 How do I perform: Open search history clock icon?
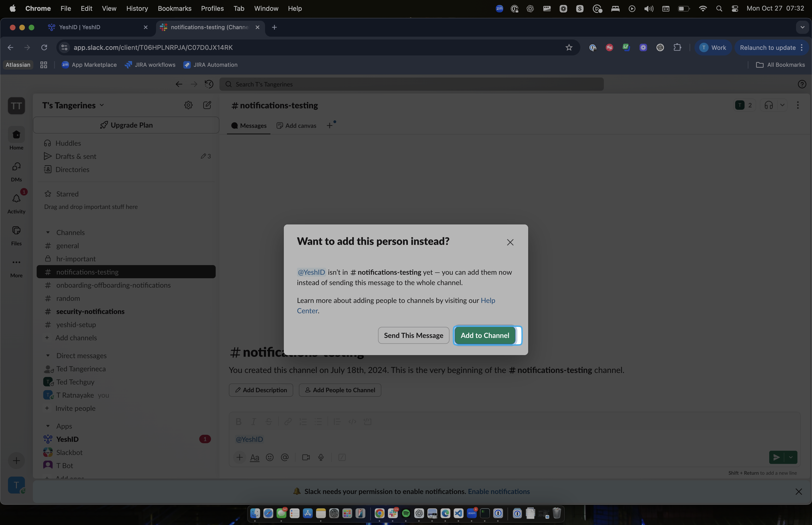[x=209, y=84]
